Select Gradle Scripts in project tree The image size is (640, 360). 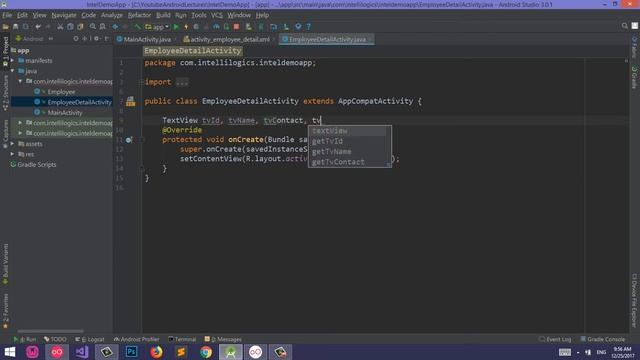point(36,164)
